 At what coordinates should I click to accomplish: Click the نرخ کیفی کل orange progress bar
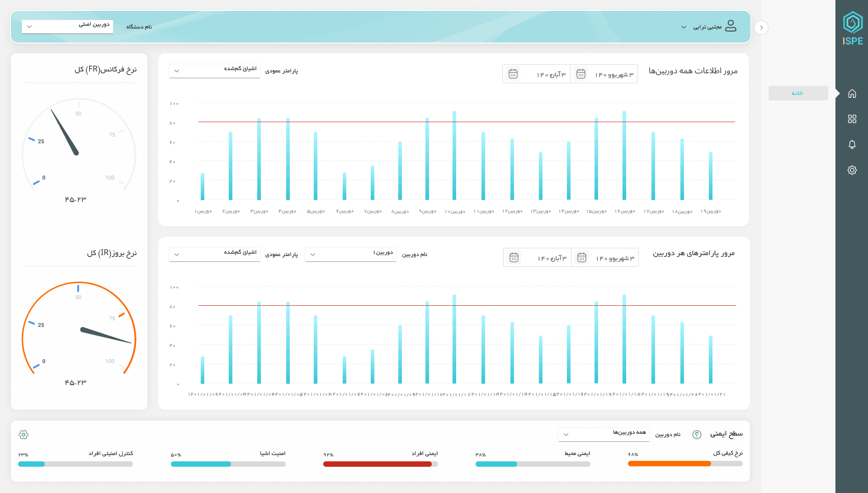[x=685, y=464]
